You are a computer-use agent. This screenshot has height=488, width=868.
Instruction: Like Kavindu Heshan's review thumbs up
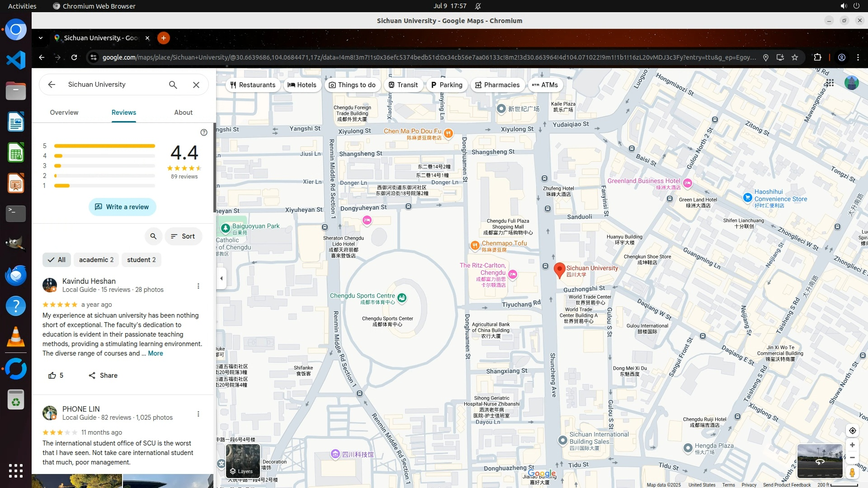52,375
